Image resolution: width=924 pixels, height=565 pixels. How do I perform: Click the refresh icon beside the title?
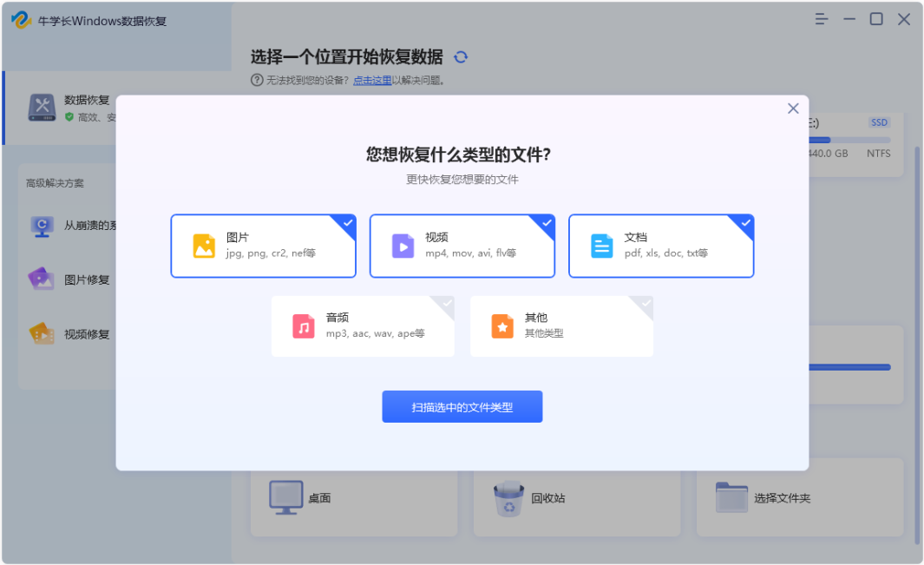[460, 56]
